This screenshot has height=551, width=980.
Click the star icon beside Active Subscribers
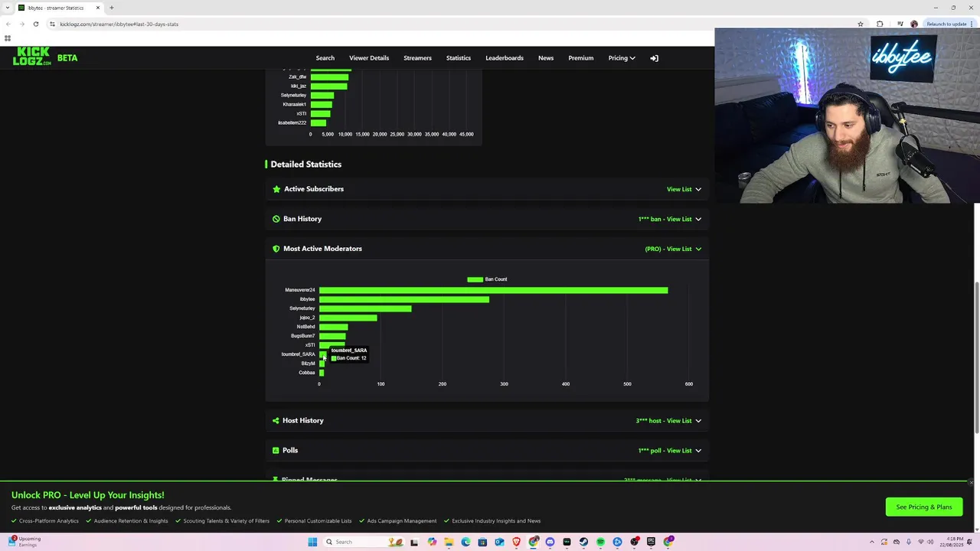(x=276, y=189)
